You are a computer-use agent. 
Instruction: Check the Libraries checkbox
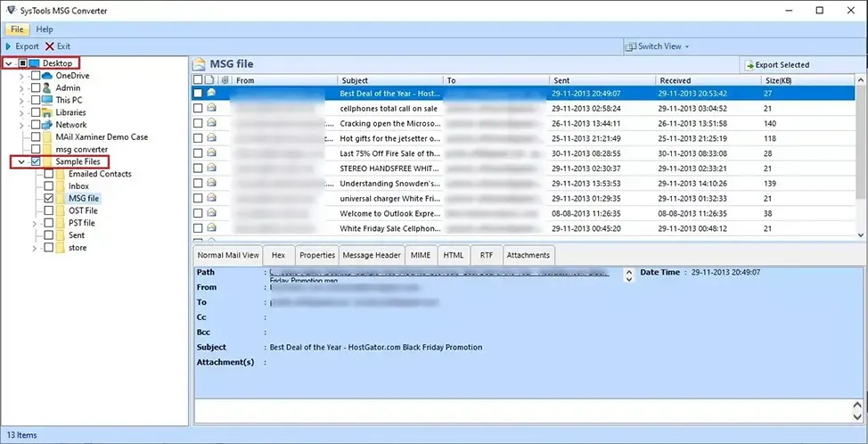click(36, 112)
